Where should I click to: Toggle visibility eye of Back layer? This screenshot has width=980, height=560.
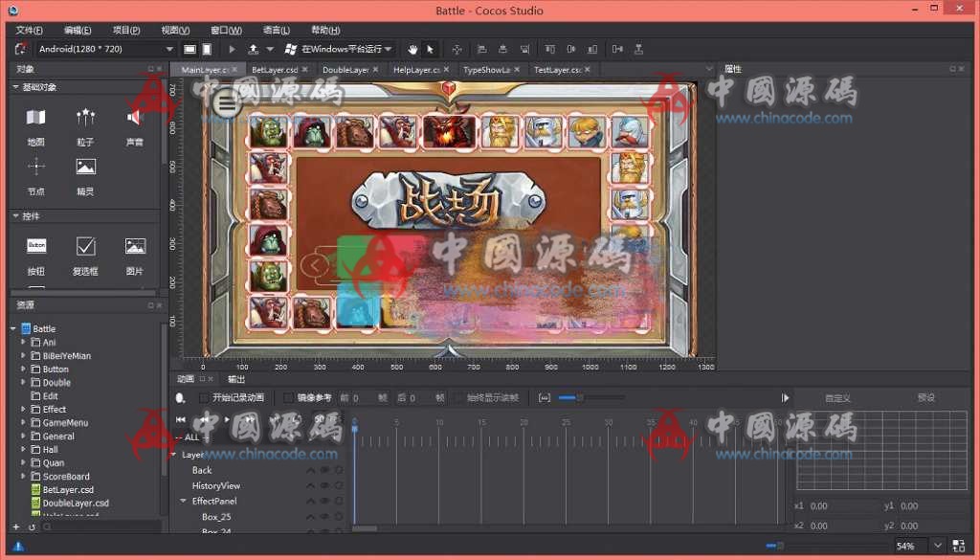[325, 470]
